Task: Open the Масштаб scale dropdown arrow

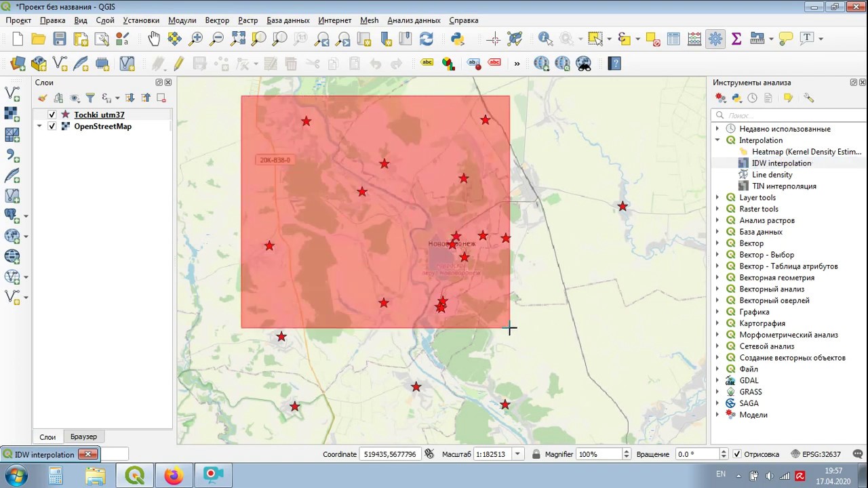Action: (x=518, y=454)
